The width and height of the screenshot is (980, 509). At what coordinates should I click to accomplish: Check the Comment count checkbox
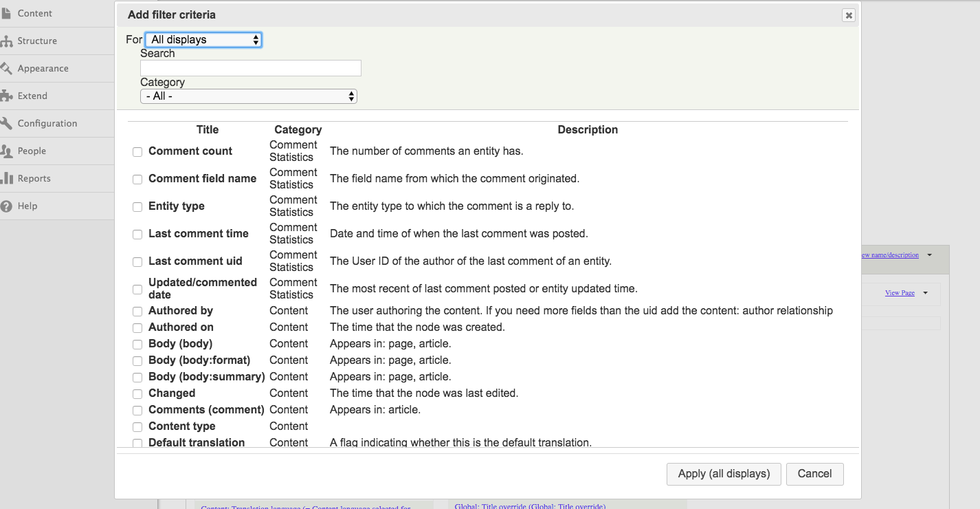pos(137,151)
